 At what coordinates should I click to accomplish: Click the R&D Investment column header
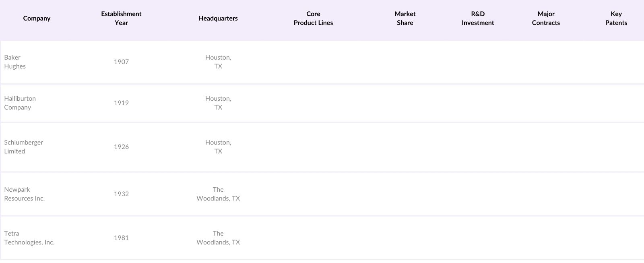click(x=478, y=19)
